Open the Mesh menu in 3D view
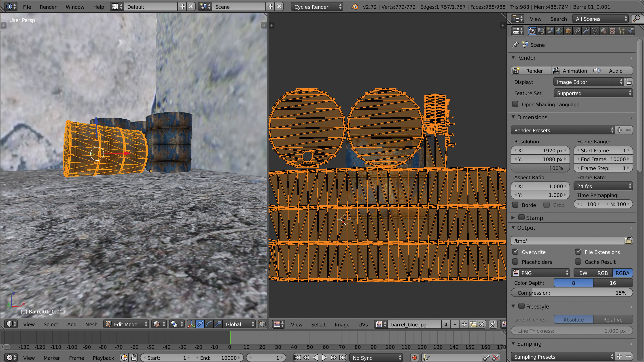 91,324
